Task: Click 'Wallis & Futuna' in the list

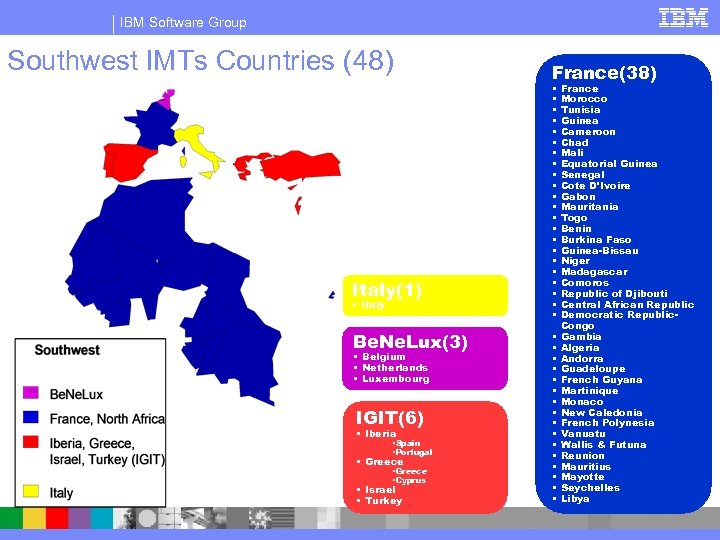Action: pyautogui.click(x=604, y=445)
